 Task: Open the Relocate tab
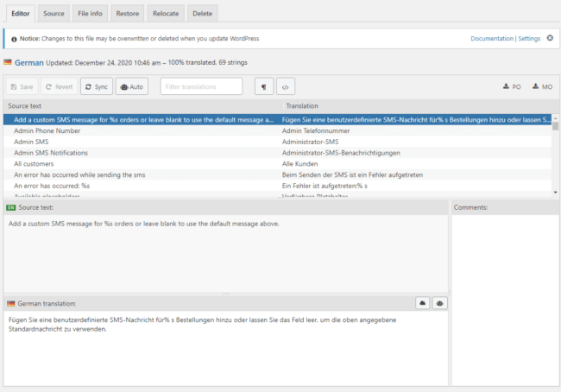point(166,14)
